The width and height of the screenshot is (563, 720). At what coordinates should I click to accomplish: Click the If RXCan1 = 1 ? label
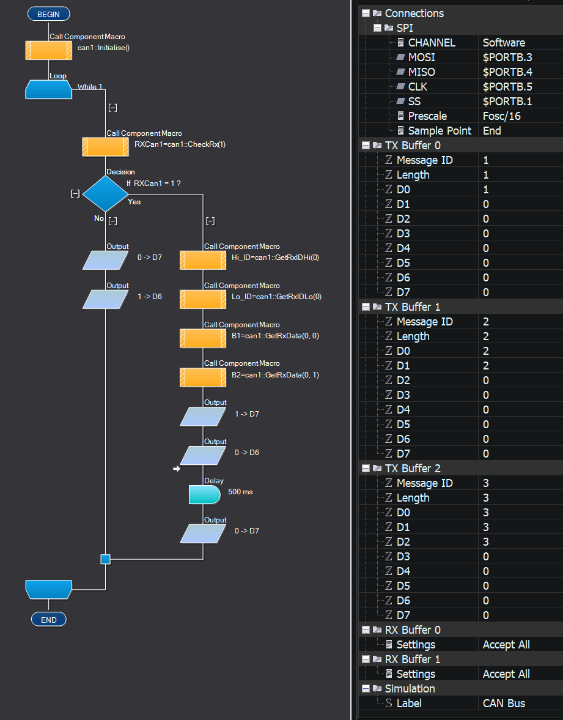[153, 183]
